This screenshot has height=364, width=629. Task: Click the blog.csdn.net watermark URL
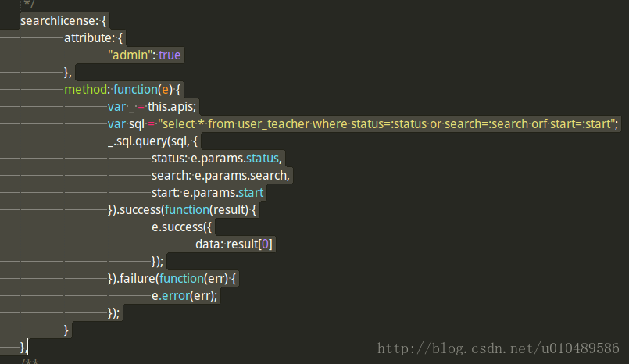pos(499,348)
